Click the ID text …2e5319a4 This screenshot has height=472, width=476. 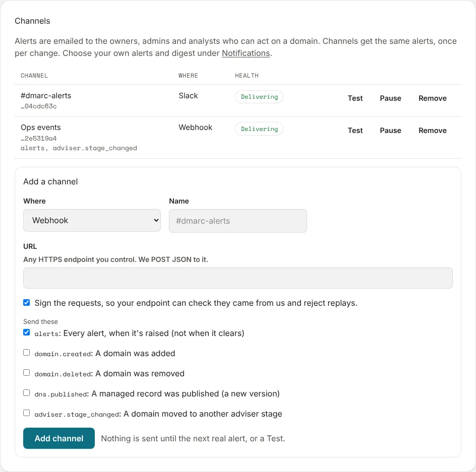pyautogui.click(x=38, y=139)
